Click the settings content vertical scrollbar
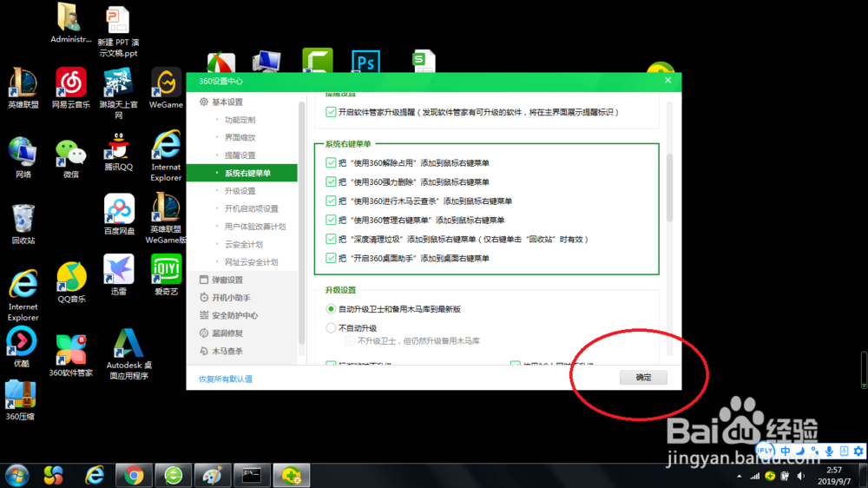The width and height of the screenshot is (868, 488). coord(669,188)
